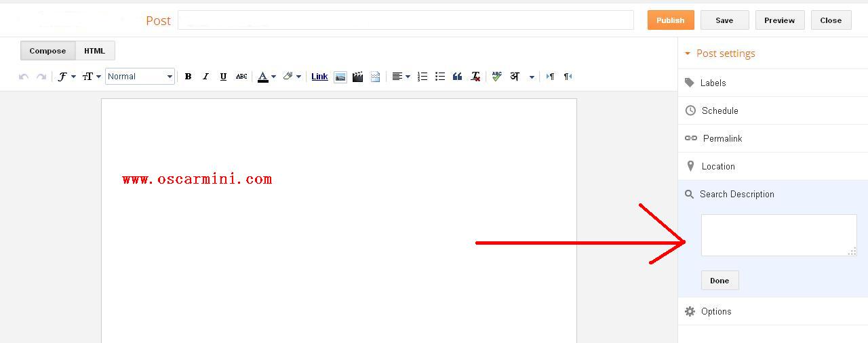Screen dimensions: 868x343
Task: Click the orange Publish button
Action: point(670,20)
